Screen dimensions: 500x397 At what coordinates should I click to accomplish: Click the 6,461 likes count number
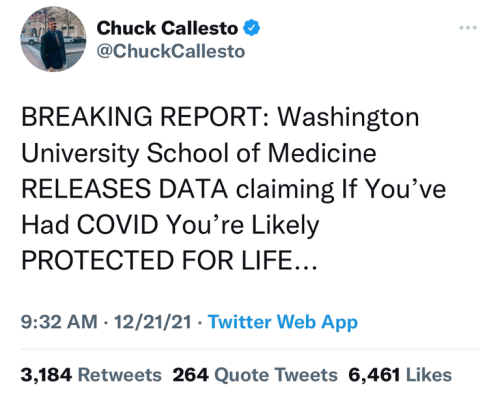374,375
